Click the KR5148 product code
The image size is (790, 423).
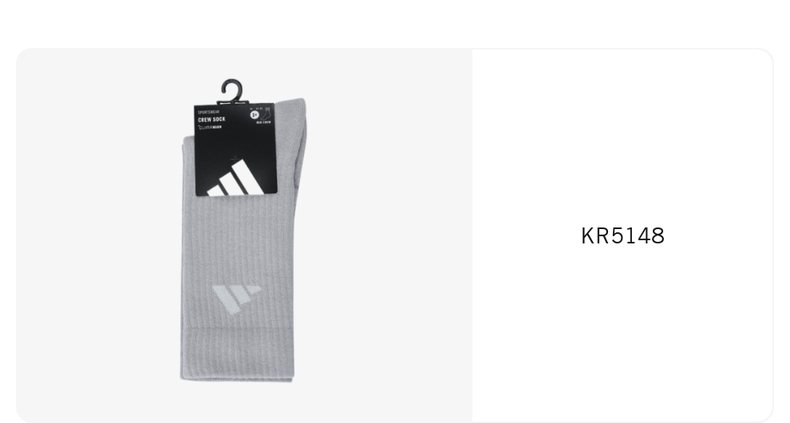point(623,236)
